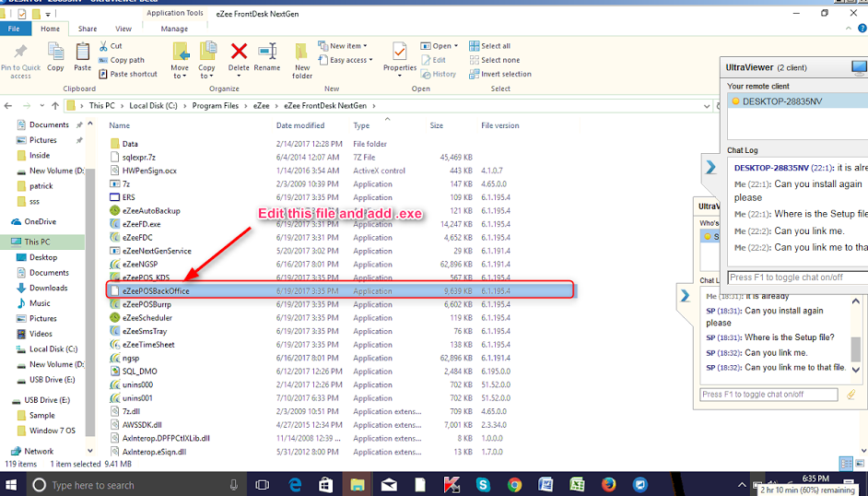The image size is (868, 496).
Task: Open Network in navigation pane
Action: [x=39, y=451]
